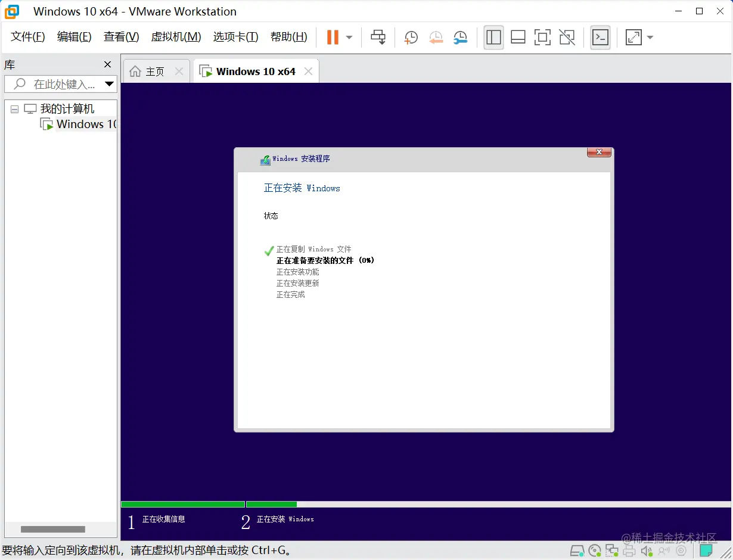Click the greyed-out person with sound waves status icon
The image size is (733, 560).
tap(664, 551)
